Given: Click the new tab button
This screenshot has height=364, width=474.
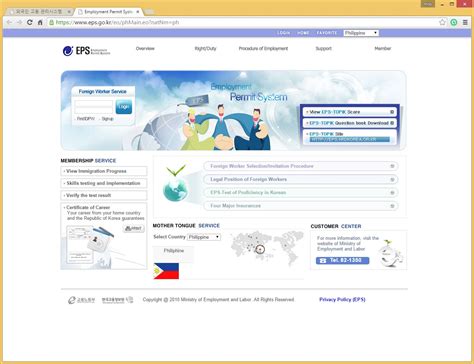Looking at the screenshot, I should pyautogui.click(x=149, y=12).
